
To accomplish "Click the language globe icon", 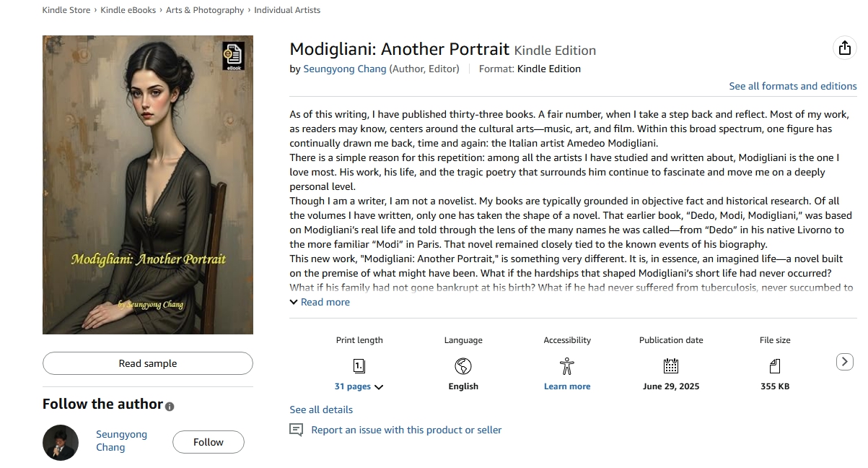I will [x=463, y=365].
